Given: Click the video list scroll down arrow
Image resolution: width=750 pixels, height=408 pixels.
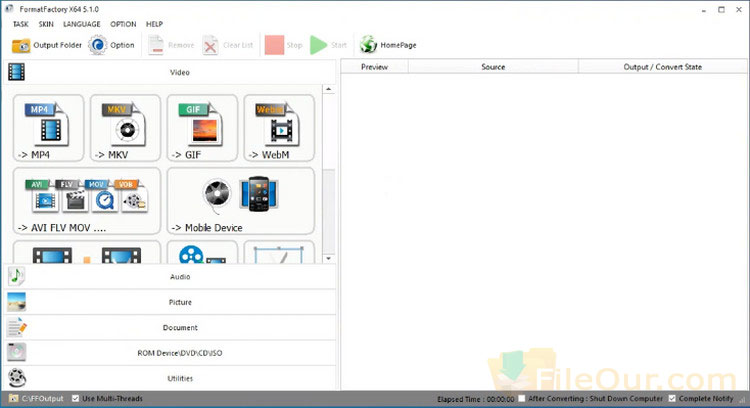Looking at the screenshot, I should tap(329, 259).
